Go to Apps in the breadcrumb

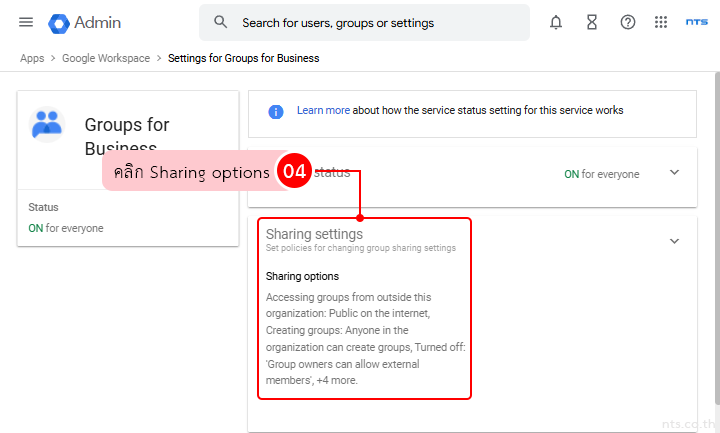click(32, 58)
